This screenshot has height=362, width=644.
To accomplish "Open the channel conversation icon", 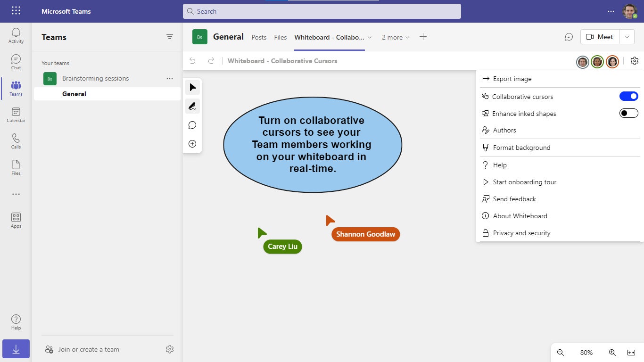I will point(569,37).
